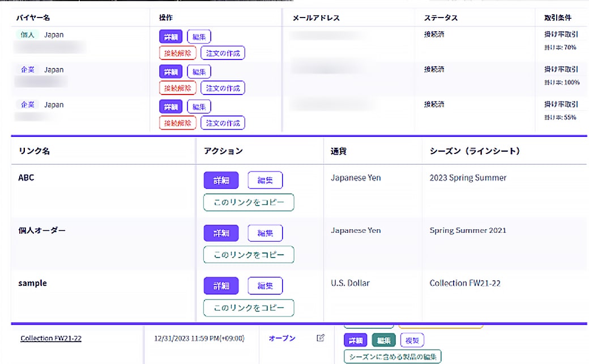589x364 pixels.
Task: Click 編集 for the sample link
Action: click(x=265, y=286)
